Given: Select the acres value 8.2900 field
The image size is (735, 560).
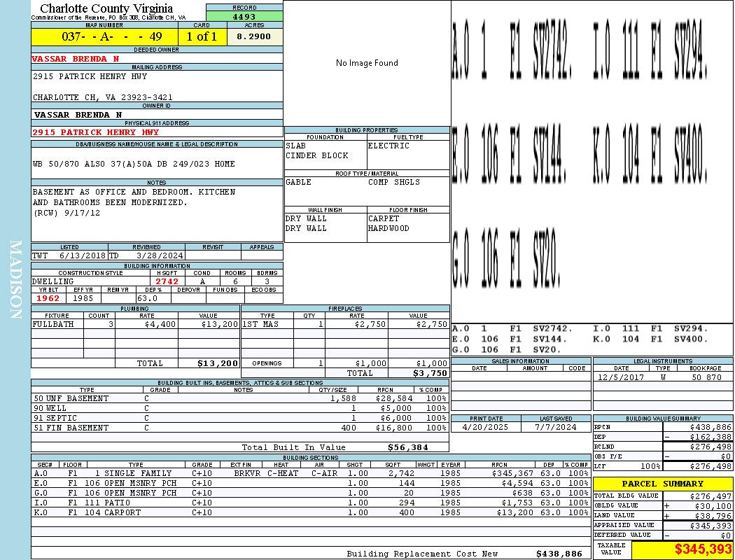Looking at the screenshot, I should (255, 36).
